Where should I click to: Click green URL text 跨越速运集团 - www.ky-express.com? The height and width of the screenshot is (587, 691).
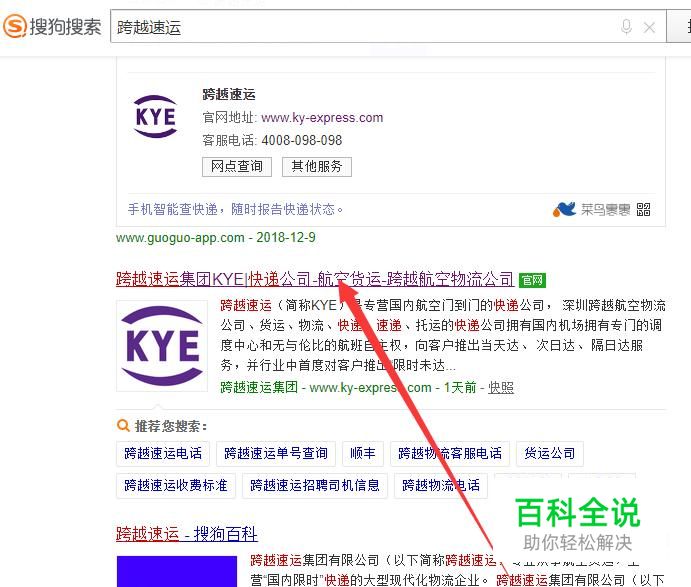326,387
